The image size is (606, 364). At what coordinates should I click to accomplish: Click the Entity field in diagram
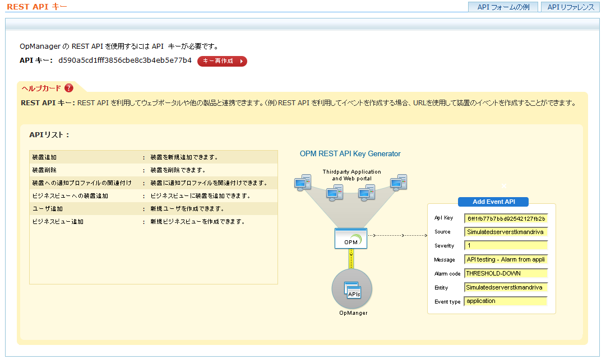click(506, 287)
